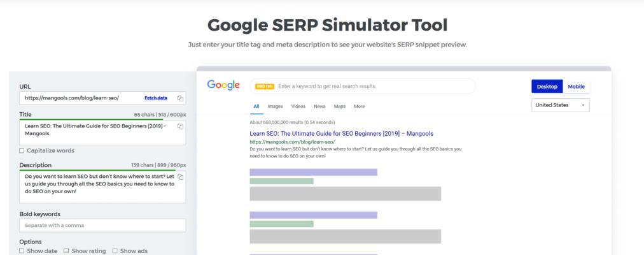Check the Show rating option
The image size is (644, 255).
pyautogui.click(x=66, y=251)
